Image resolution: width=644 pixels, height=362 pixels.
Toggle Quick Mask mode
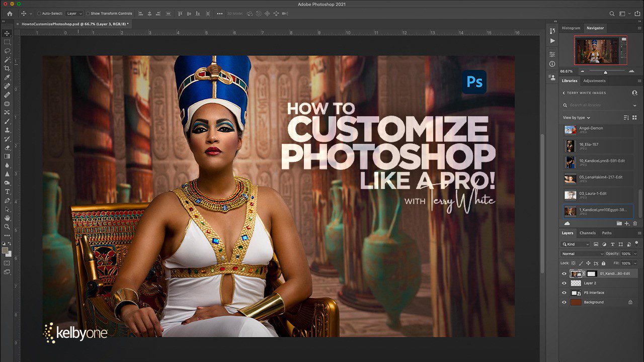[x=7, y=262]
